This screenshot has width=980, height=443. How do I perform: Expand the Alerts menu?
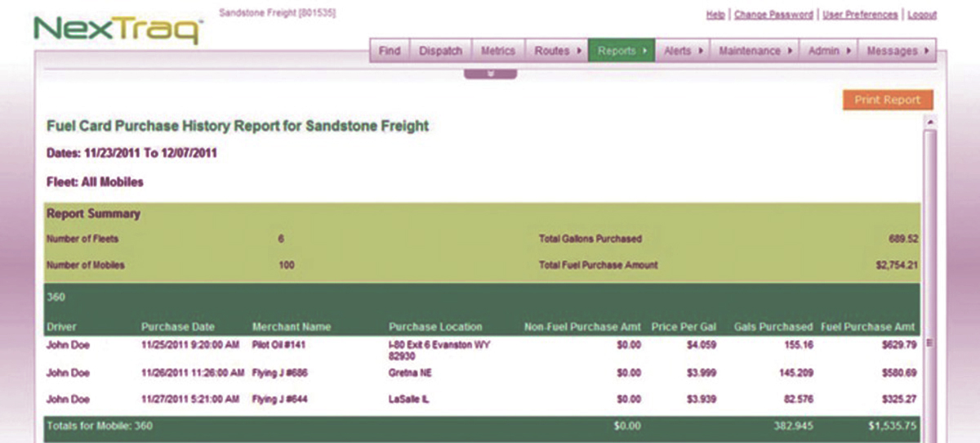pos(683,51)
